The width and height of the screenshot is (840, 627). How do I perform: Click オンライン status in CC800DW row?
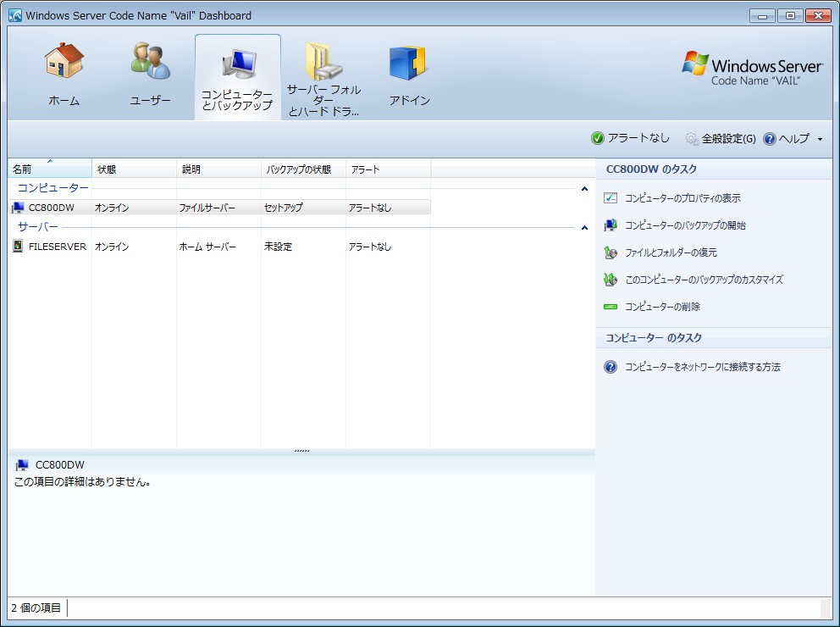[112, 208]
